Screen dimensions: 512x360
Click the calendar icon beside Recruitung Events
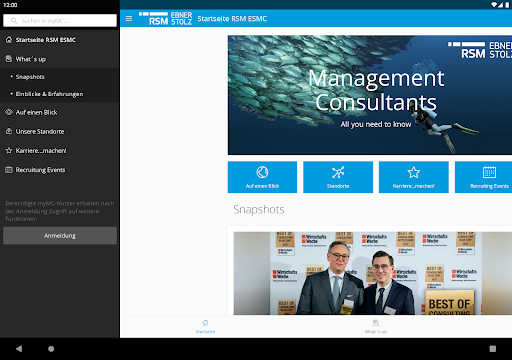[9, 170]
